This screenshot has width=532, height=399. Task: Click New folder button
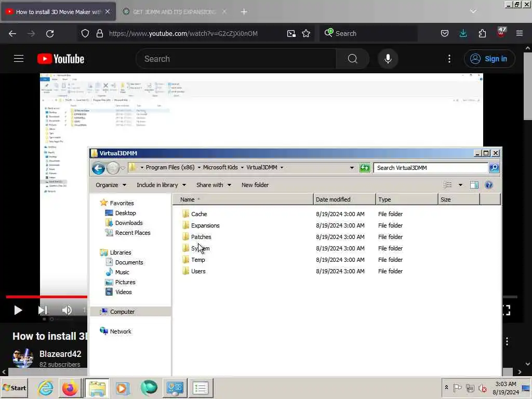pos(255,185)
